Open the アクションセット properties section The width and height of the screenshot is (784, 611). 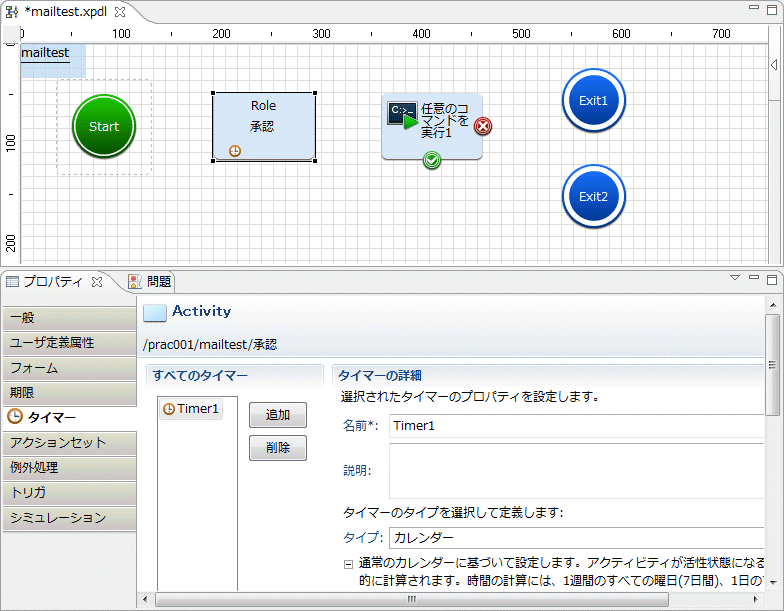[68, 443]
